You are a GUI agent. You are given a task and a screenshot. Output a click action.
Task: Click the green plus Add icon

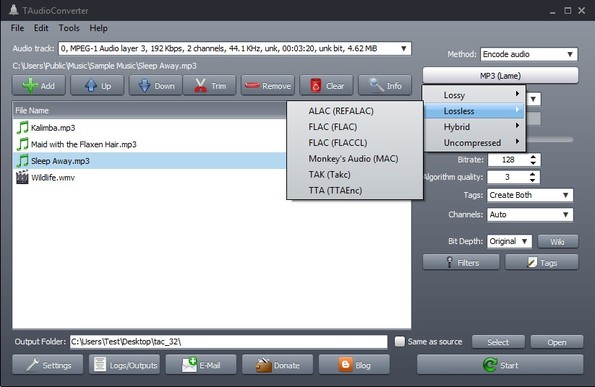tap(30, 86)
